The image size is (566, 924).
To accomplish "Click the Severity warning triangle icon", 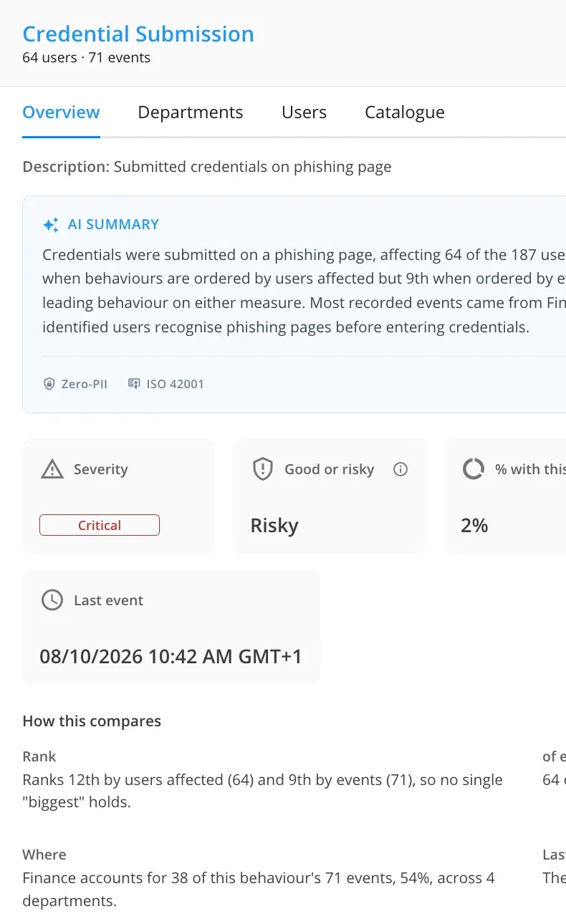I will pos(52,469).
